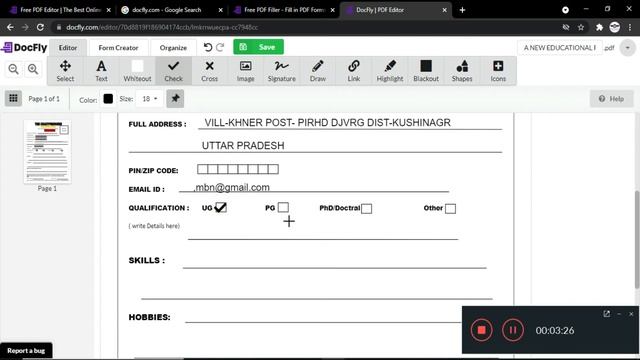Tick the PhD/Doctral checkbox
Image resolution: width=640 pixels, height=360 pixels.
pos(367,209)
